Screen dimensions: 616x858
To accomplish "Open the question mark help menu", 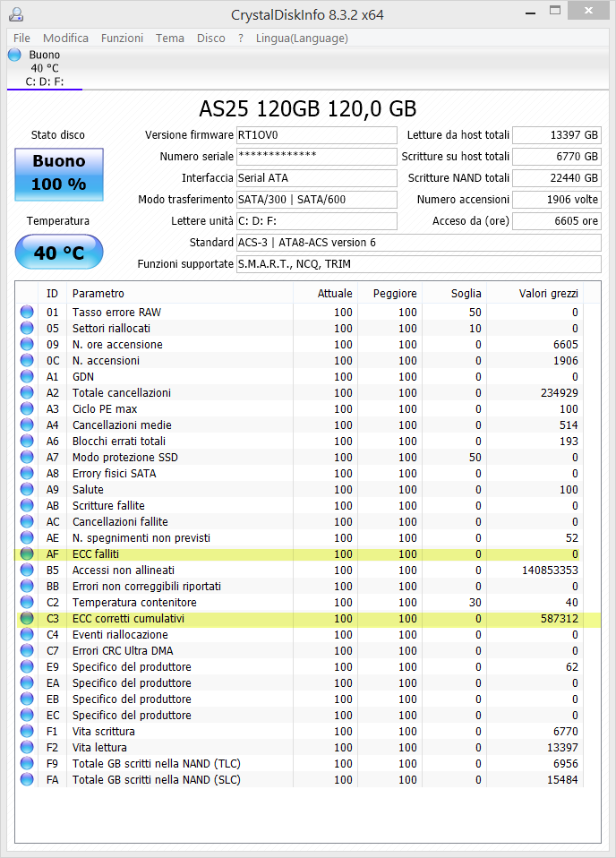I will (x=241, y=38).
